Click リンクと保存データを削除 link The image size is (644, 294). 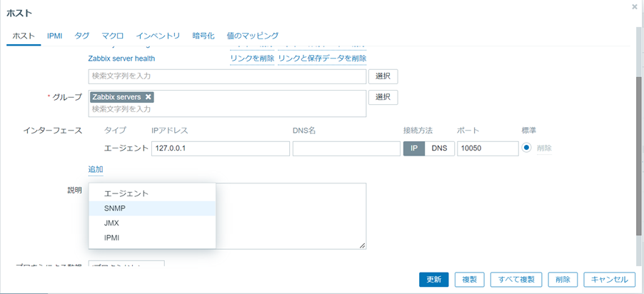[x=322, y=59]
